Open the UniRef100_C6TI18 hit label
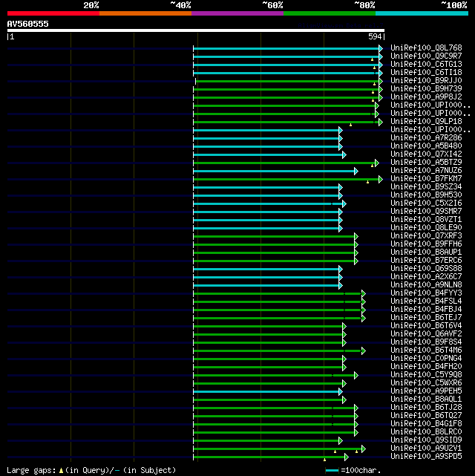The image size is (475, 476). 426,73
